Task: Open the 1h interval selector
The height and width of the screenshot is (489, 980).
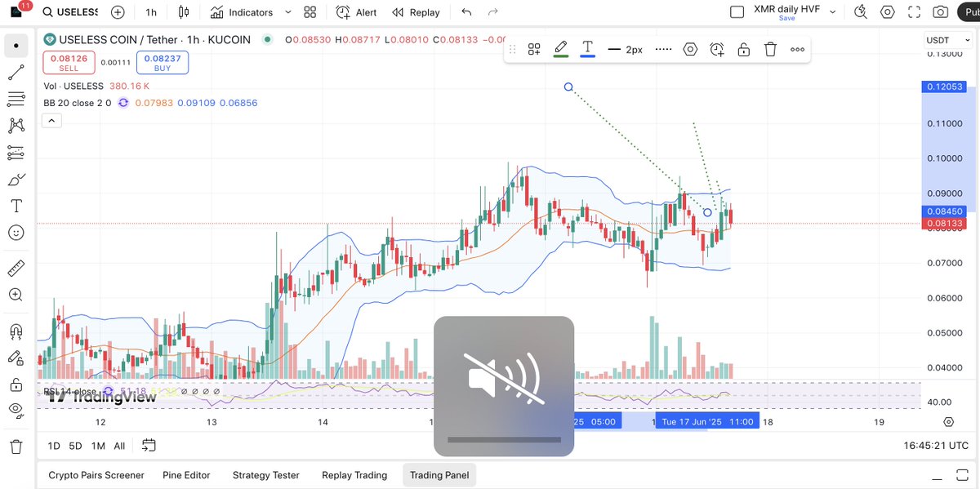Action: click(x=151, y=12)
